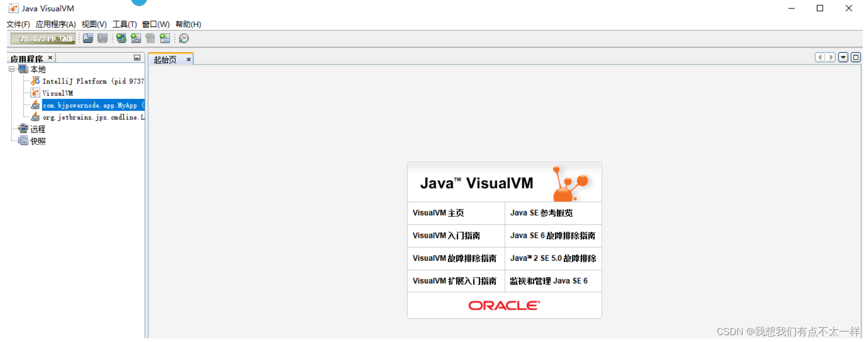Click the Load Snapshot toolbar icon
Image resolution: width=868 pixels, height=342 pixels.
88,39
